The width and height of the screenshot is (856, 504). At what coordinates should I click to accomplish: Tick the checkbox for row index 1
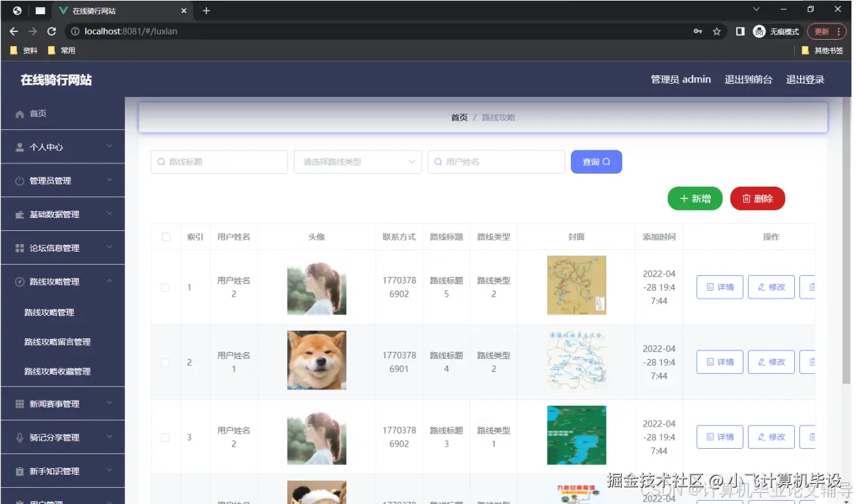165,287
